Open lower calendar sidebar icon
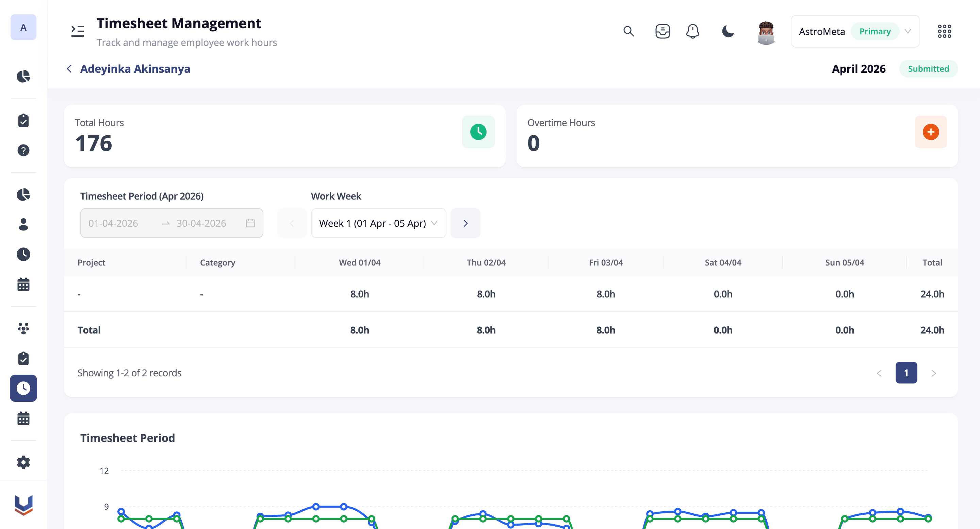 (23, 419)
